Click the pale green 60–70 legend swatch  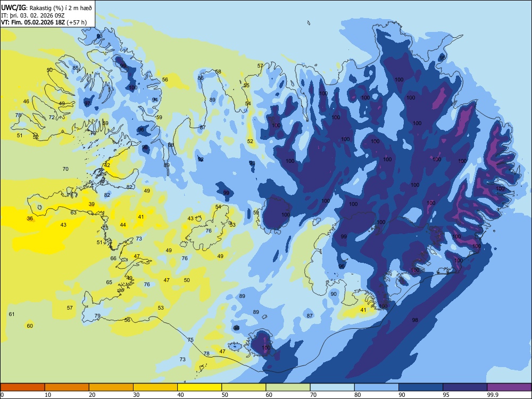(x=288, y=387)
